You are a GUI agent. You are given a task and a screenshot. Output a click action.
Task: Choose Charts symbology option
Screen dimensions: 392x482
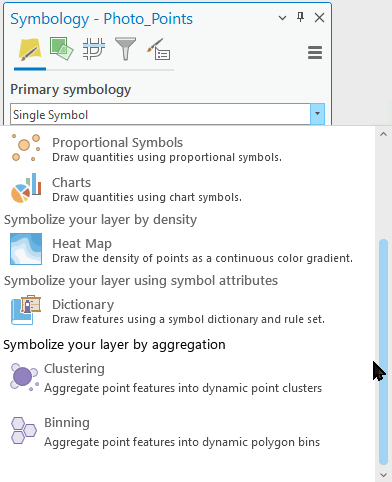[187, 189]
